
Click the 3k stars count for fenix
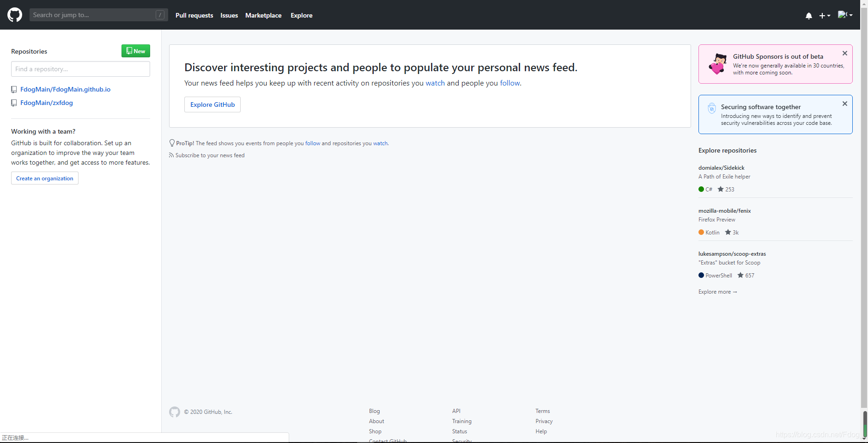coord(735,232)
